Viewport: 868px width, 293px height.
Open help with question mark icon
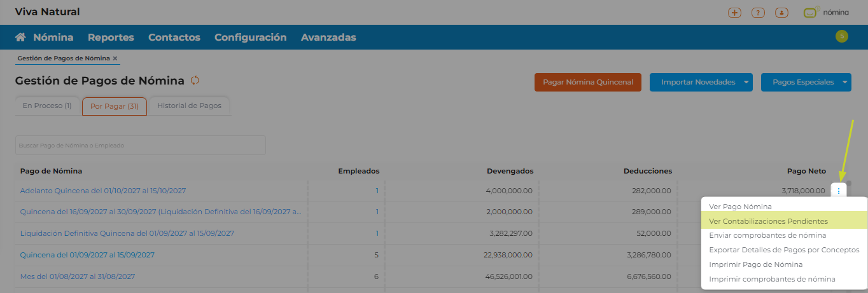tap(757, 13)
